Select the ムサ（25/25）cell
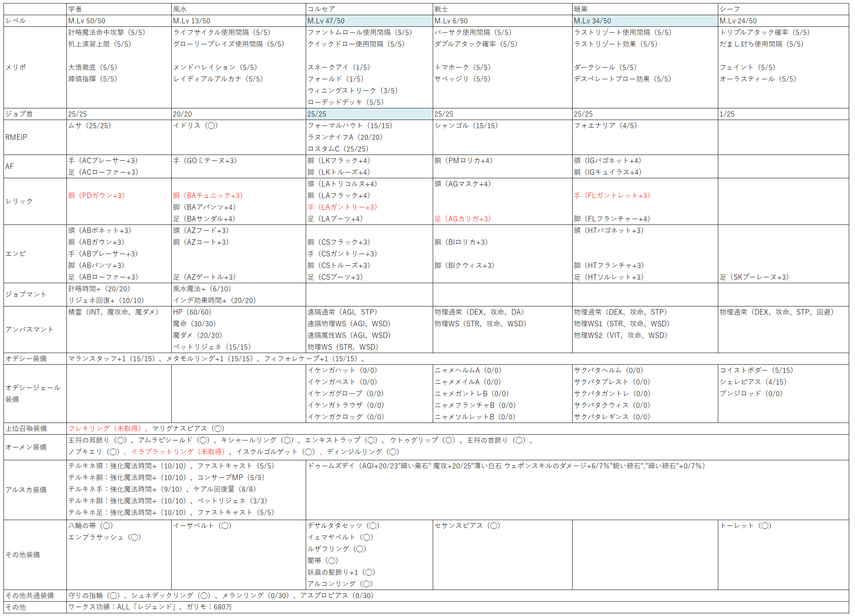Image resolution: width=855 pixels, height=616 pixels. pos(90,125)
